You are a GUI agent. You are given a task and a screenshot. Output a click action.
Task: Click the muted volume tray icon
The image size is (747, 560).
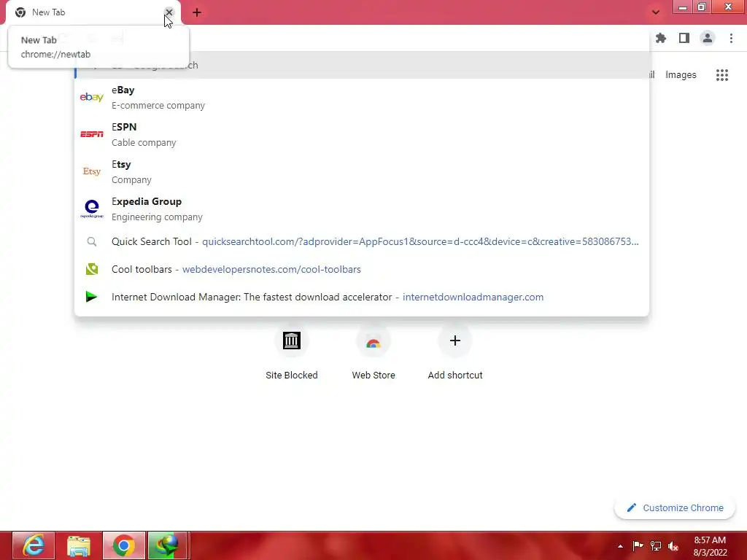(x=673, y=546)
